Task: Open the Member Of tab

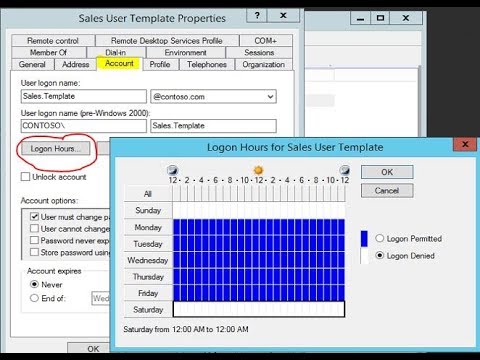Action: coord(49,52)
